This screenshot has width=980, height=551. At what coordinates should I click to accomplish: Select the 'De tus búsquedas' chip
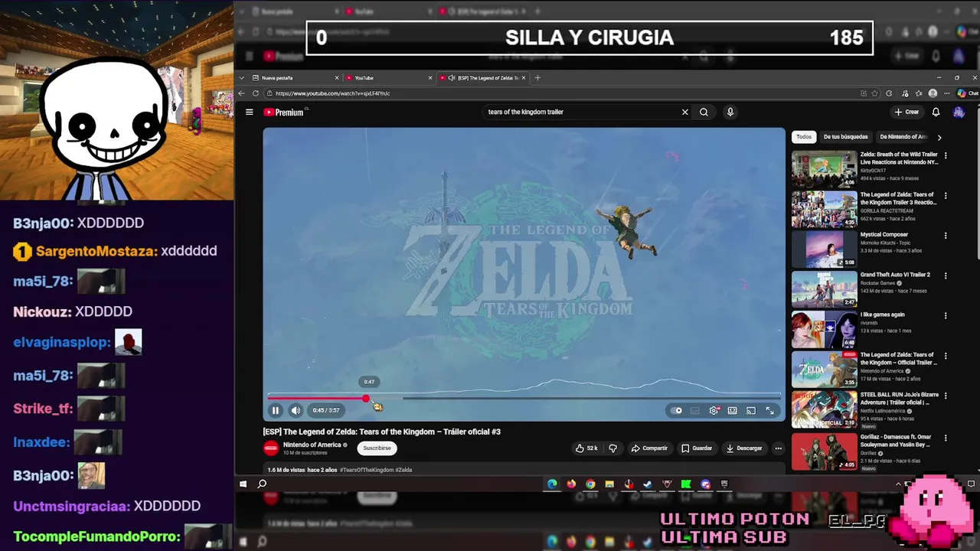[846, 137]
